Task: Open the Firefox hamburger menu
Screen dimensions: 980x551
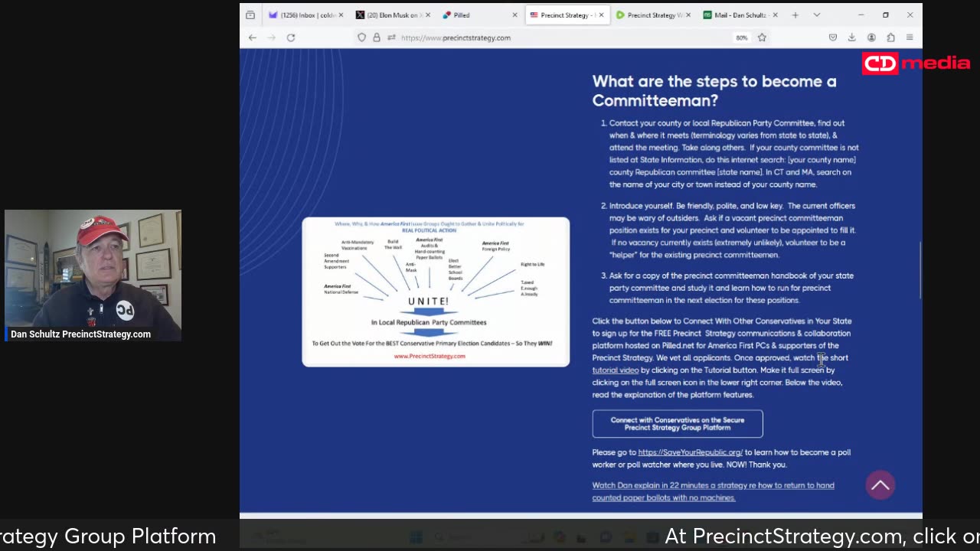Action: point(910,37)
